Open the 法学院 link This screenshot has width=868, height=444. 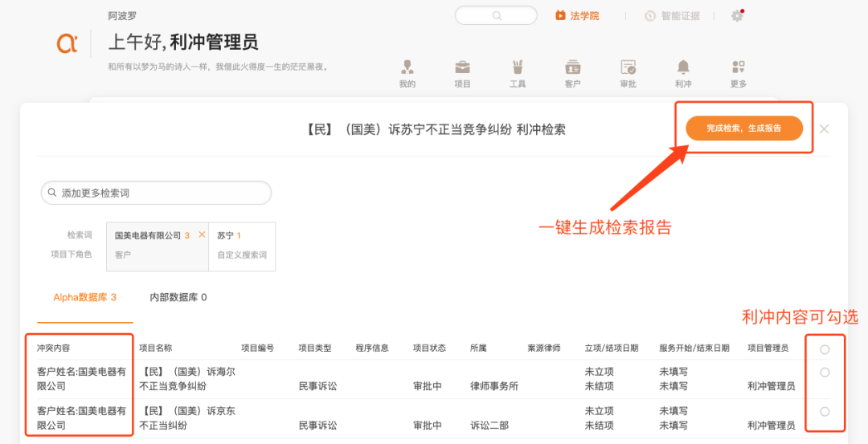coord(578,16)
